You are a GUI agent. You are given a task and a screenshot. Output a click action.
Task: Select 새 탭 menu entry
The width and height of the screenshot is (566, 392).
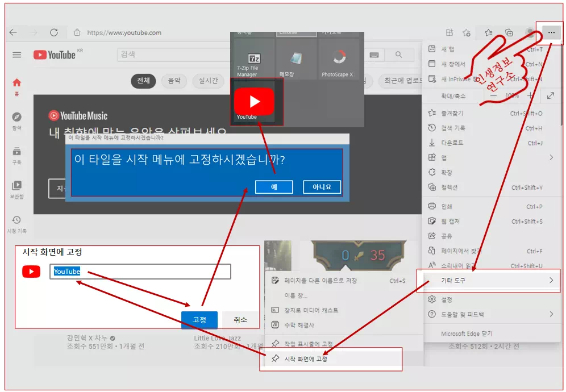492,49
